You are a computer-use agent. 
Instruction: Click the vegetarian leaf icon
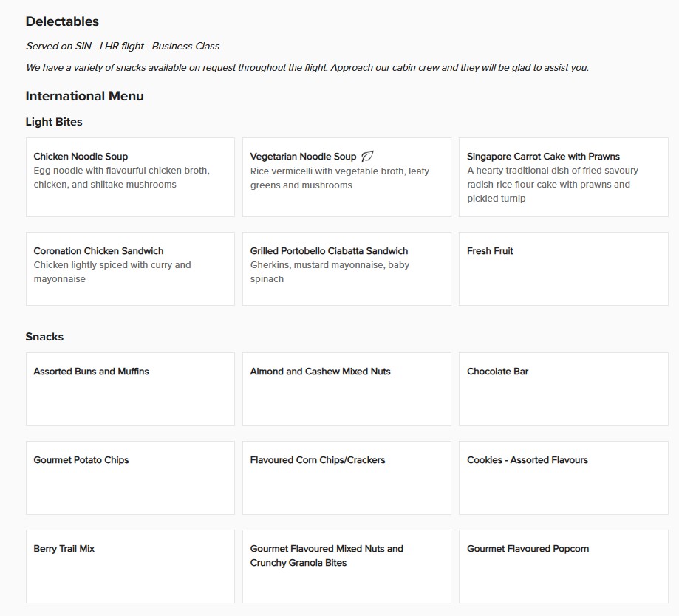(x=367, y=157)
